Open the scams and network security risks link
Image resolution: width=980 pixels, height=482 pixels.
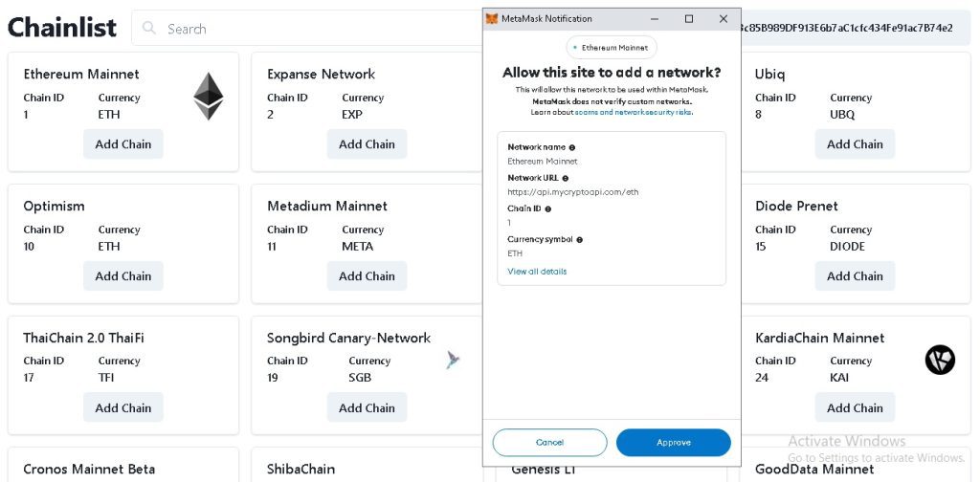(x=633, y=113)
